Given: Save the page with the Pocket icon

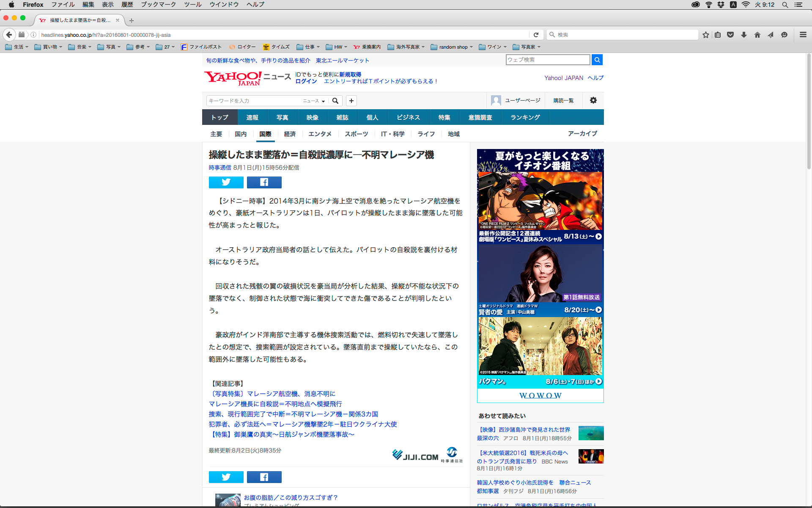Looking at the screenshot, I should coord(730,35).
